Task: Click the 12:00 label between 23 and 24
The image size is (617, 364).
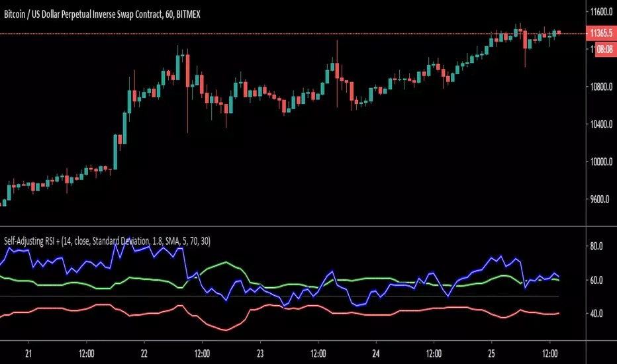Action: click(x=318, y=353)
